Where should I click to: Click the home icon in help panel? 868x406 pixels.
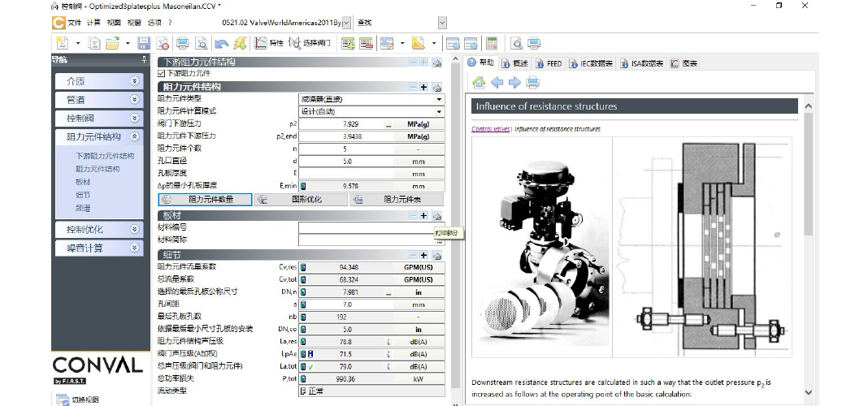[x=479, y=83]
